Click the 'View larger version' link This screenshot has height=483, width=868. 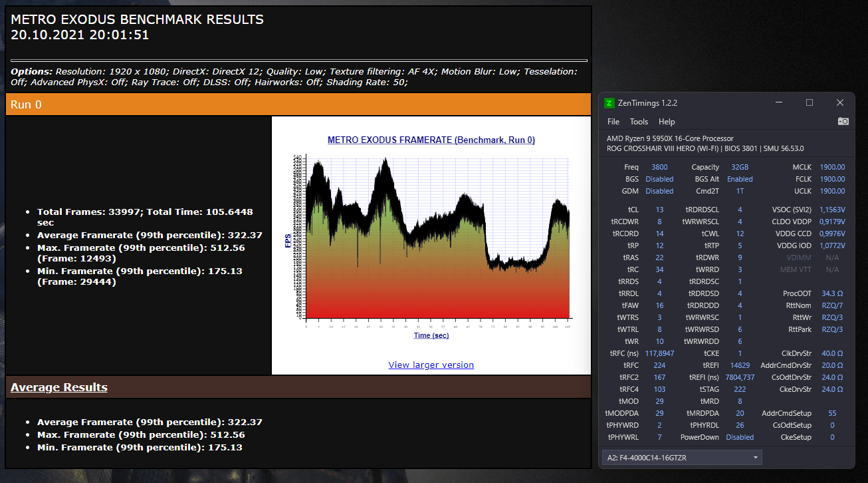(431, 365)
